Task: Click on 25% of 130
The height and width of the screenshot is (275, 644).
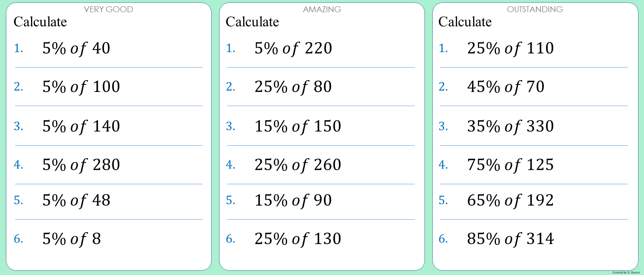Action: (x=298, y=239)
